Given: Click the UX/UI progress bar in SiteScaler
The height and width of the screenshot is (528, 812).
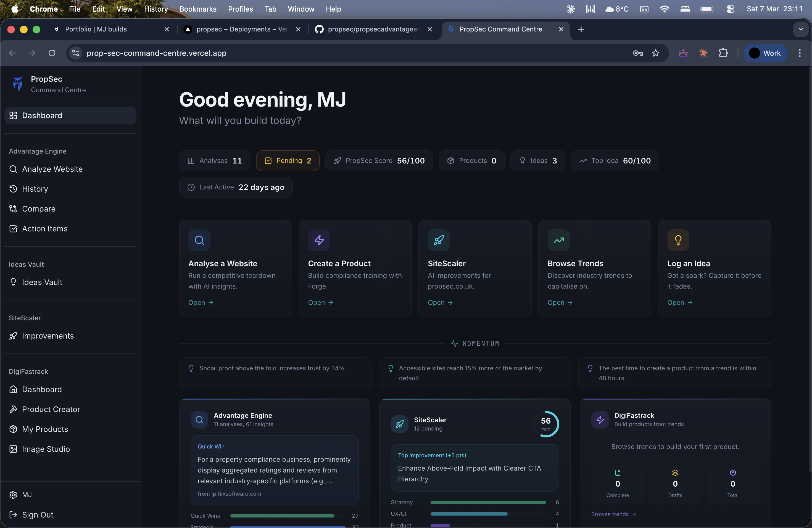Looking at the screenshot, I should pos(488,514).
